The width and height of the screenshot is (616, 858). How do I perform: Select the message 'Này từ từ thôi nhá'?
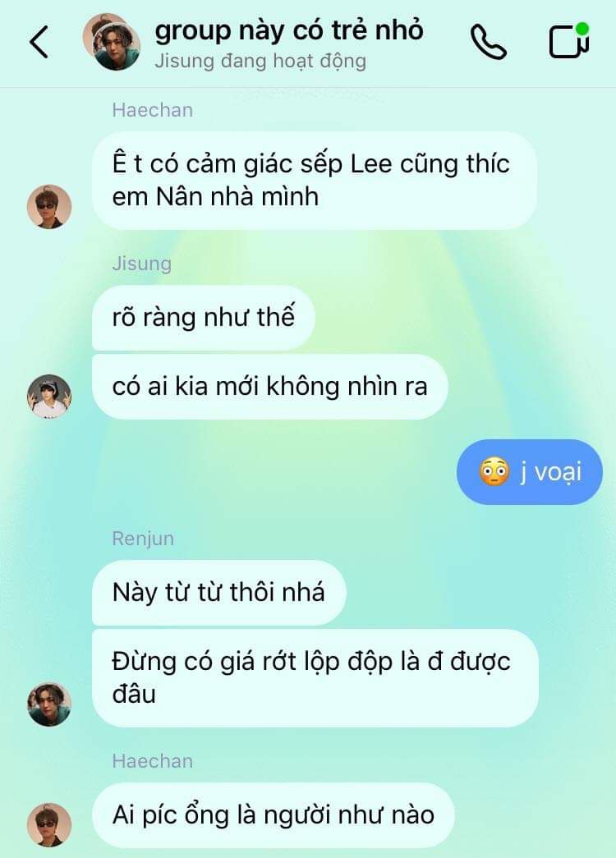(x=219, y=593)
